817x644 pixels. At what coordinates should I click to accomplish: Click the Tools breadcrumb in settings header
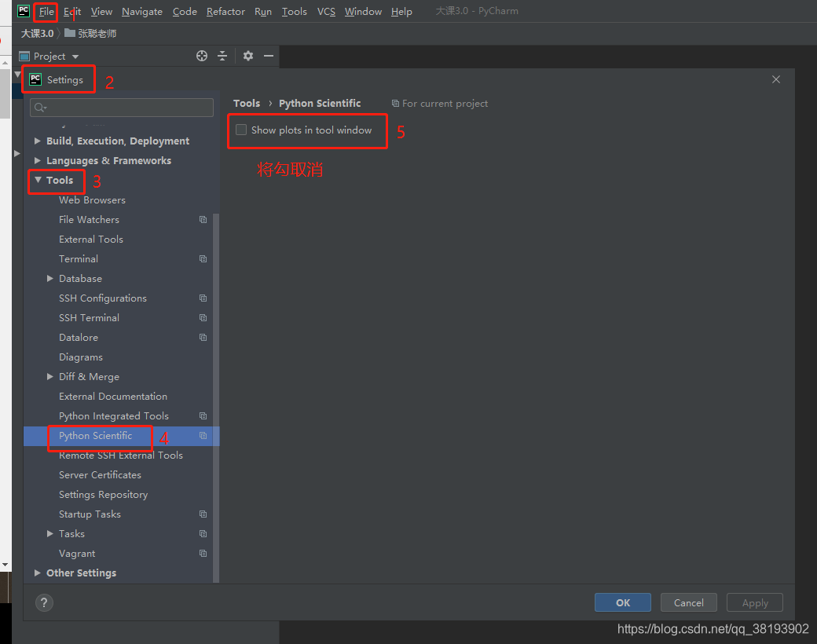[x=247, y=103]
